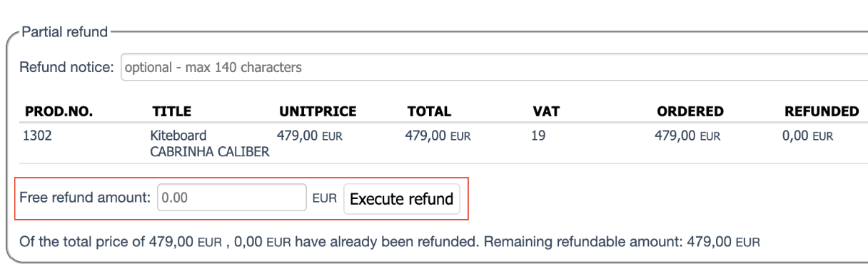868x274 pixels.
Task: Select the TOTAL column header
Action: (429, 111)
